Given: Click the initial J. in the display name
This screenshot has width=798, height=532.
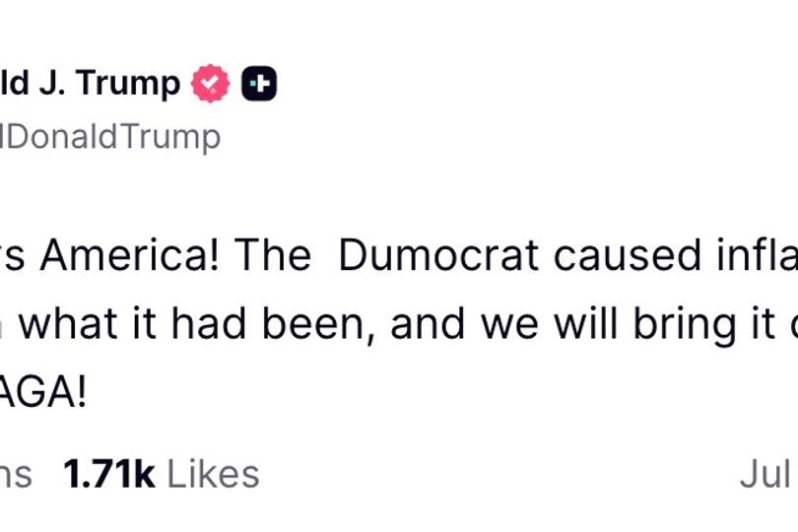Looking at the screenshot, I should (52, 83).
